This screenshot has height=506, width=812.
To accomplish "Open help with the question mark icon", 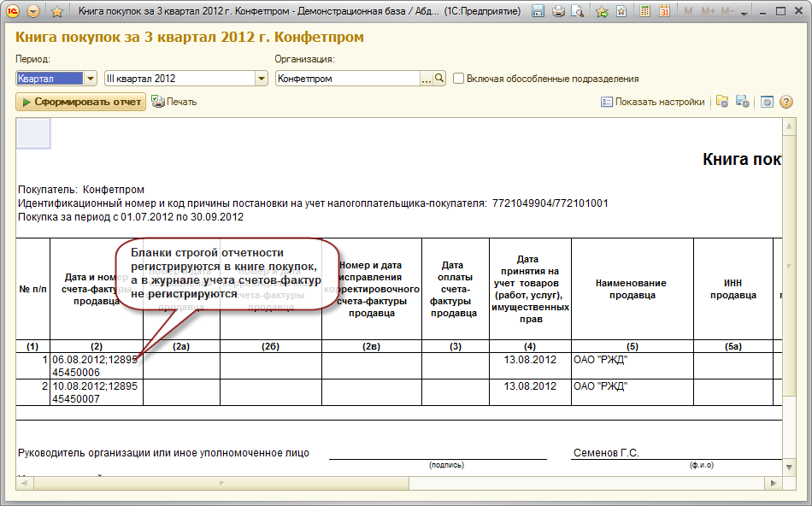I will 786,102.
